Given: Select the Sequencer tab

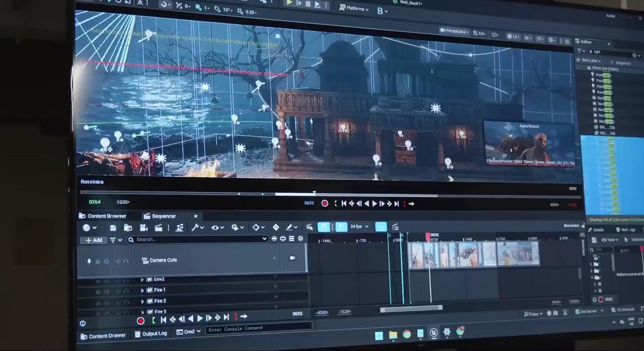Looking at the screenshot, I should point(164,216).
